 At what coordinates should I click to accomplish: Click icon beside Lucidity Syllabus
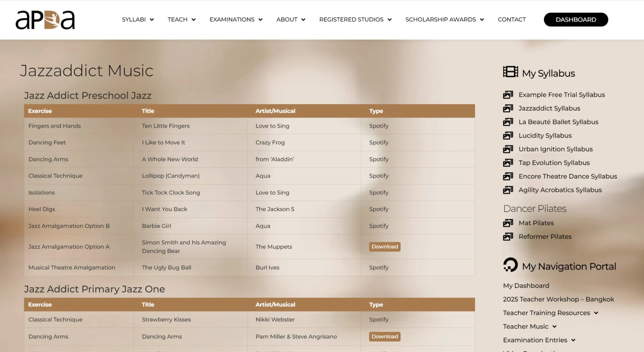click(x=508, y=135)
